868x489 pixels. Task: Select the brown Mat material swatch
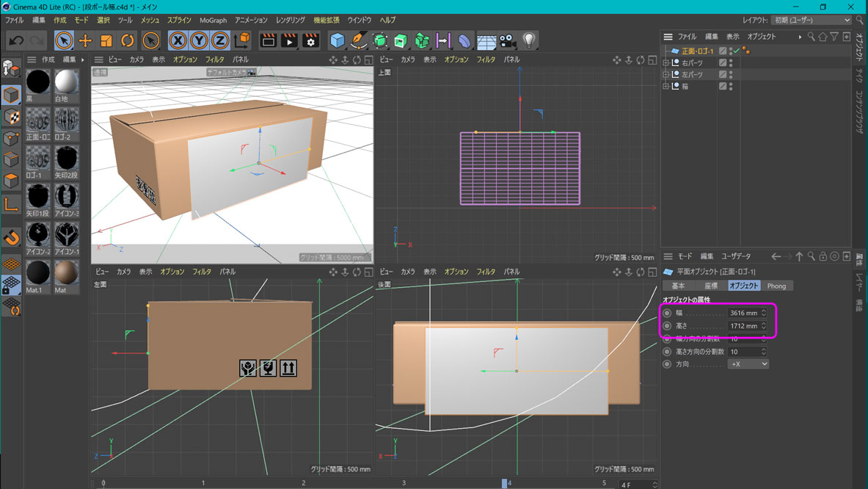coord(66,272)
